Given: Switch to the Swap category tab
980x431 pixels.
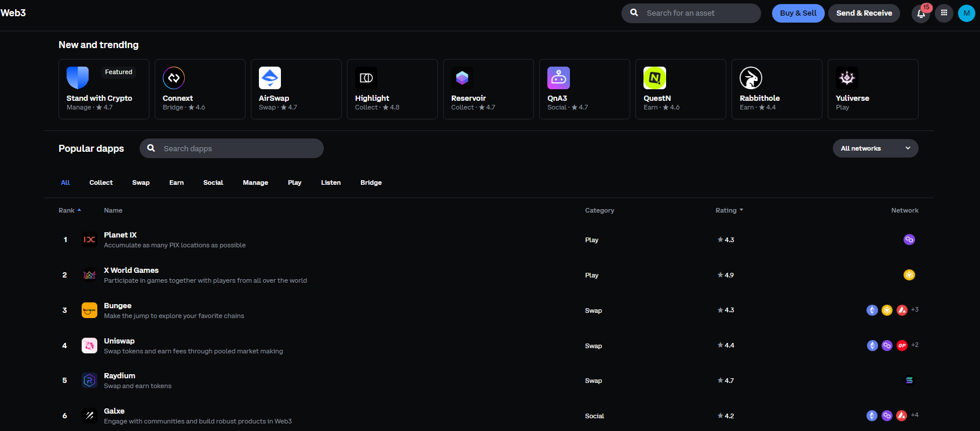Looking at the screenshot, I should click(x=141, y=182).
